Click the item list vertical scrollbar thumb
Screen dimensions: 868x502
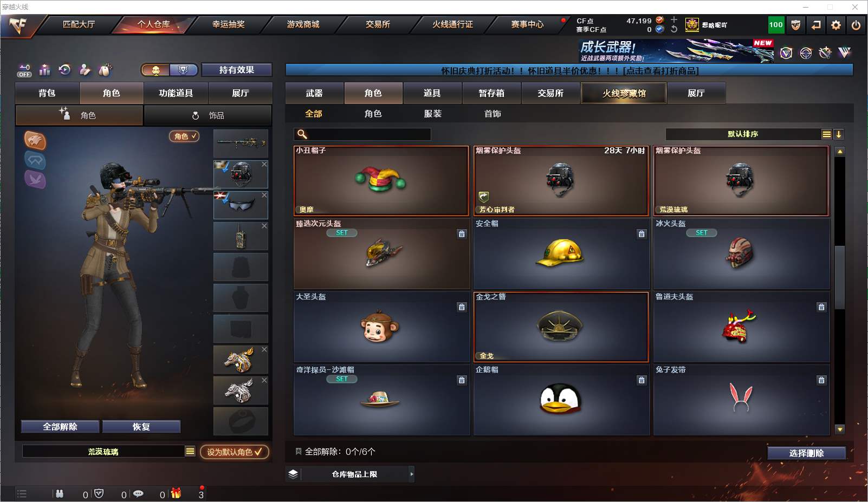(x=840, y=277)
